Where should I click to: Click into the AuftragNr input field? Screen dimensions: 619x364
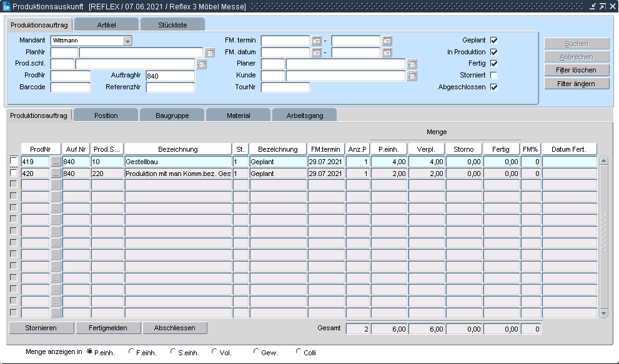(x=170, y=76)
